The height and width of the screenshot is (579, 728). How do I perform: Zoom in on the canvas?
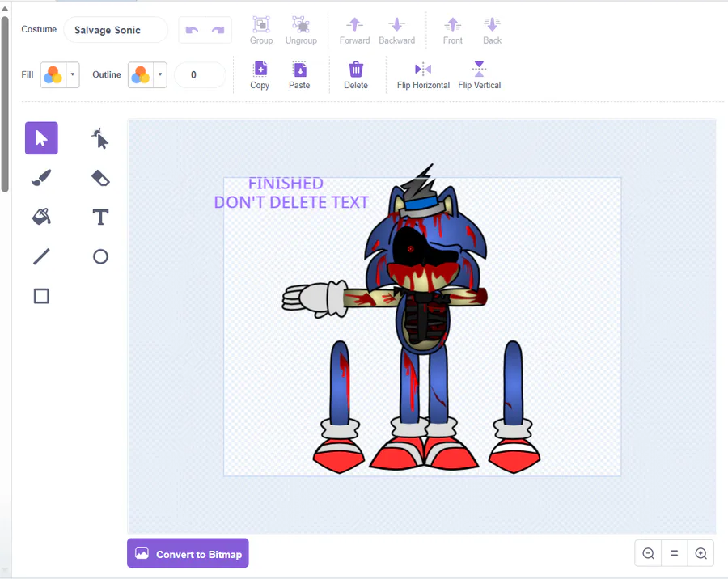(x=700, y=553)
